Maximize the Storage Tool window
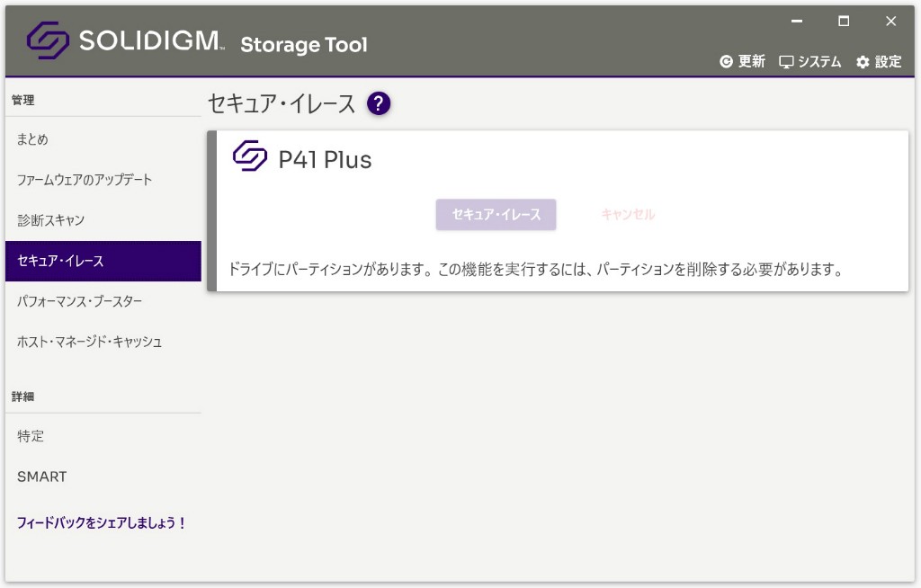The height and width of the screenshot is (588, 921). tap(844, 22)
